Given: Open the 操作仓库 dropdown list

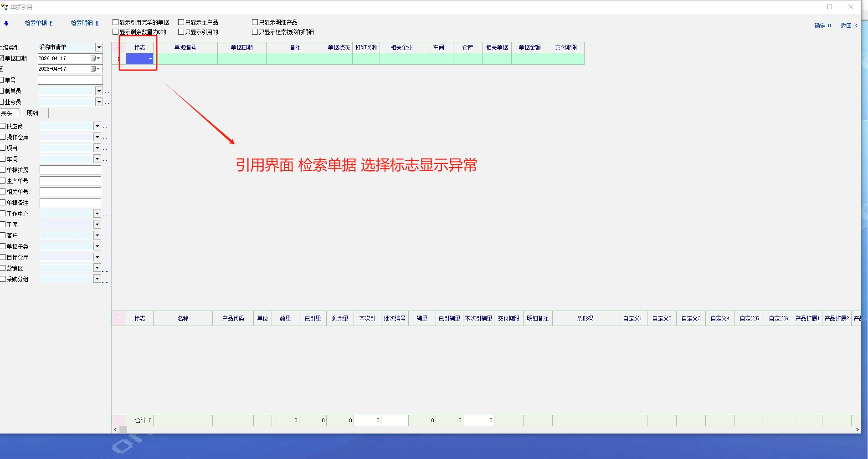Looking at the screenshot, I should tap(97, 137).
